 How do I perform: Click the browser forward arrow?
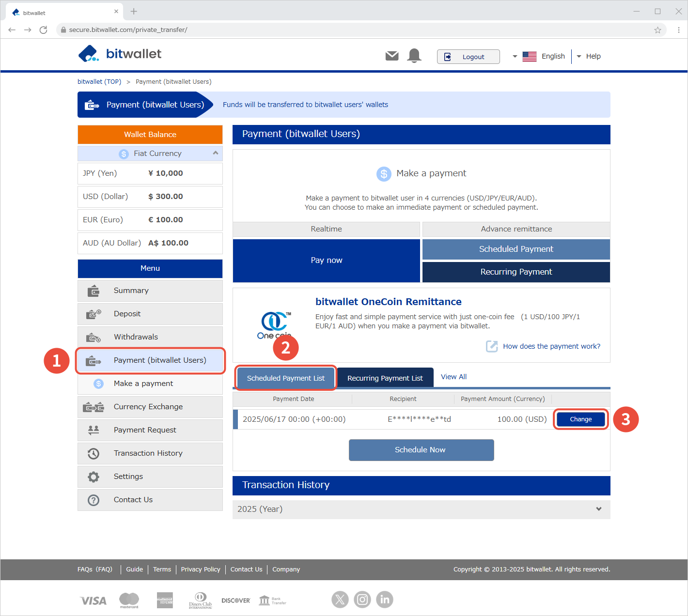pos(28,30)
